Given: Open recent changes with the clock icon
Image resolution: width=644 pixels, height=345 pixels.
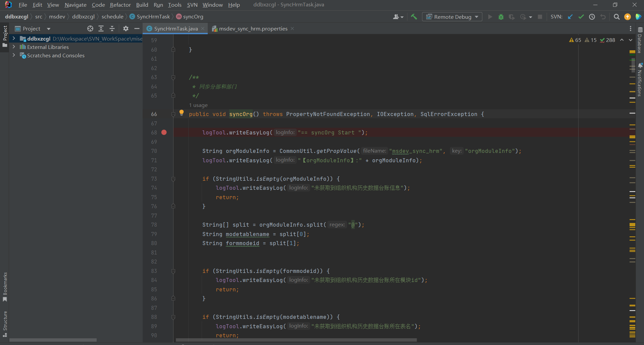Looking at the screenshot, I should (x=592, y=16).
